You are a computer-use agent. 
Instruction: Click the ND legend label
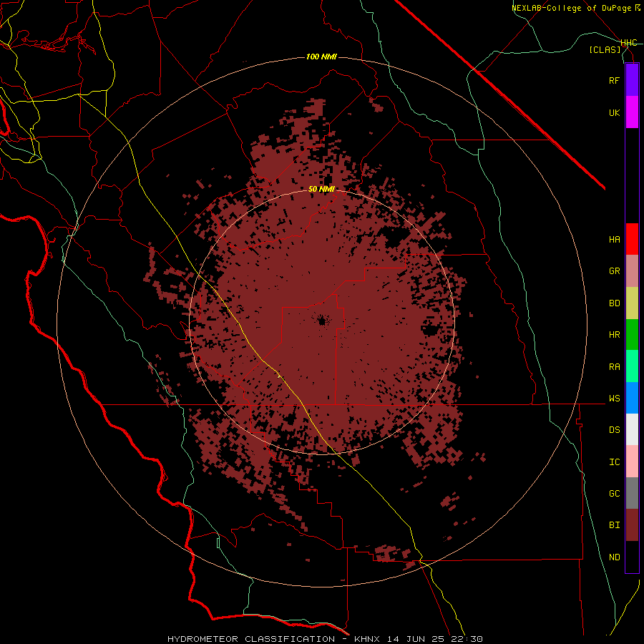coord(614,557)
